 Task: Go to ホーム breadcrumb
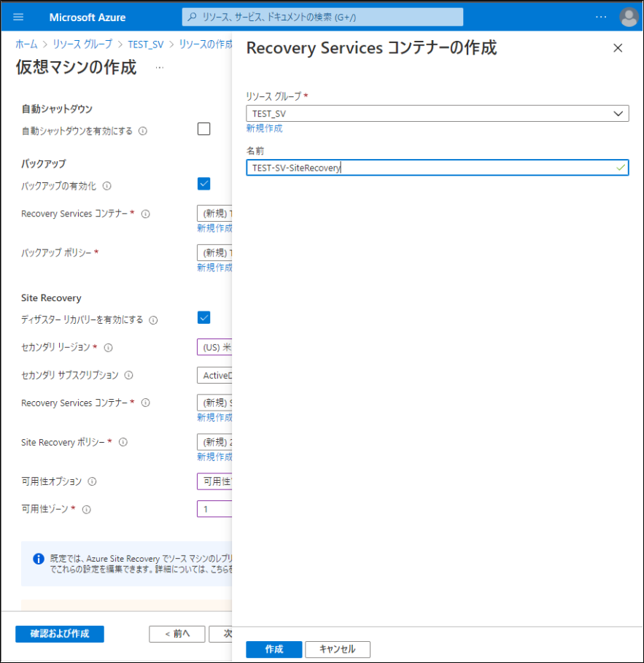pyautogui.click(x=26, y=44)
